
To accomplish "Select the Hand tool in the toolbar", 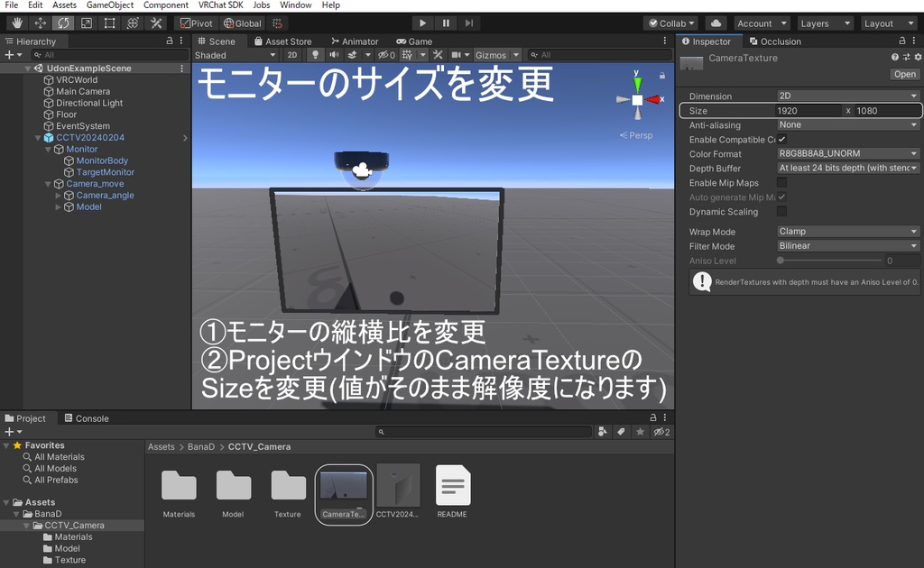I will [x=18, y=23].
